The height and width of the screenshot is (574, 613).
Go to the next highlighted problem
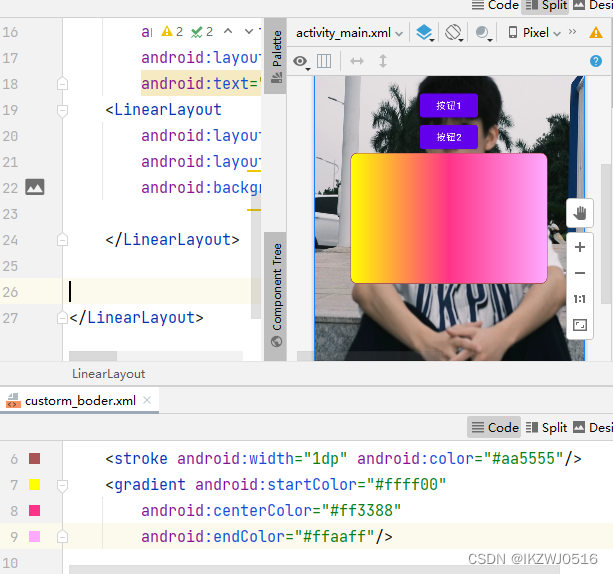click(249, 31)
